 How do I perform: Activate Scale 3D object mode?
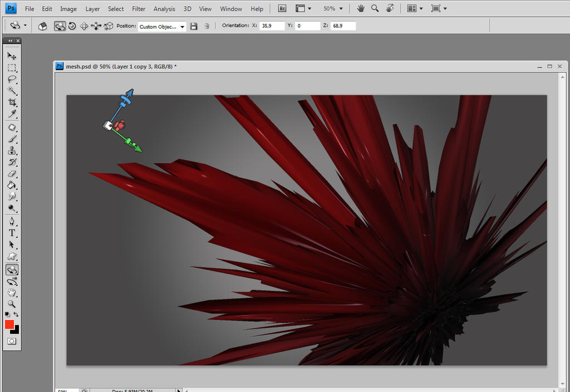coord(109,26)
